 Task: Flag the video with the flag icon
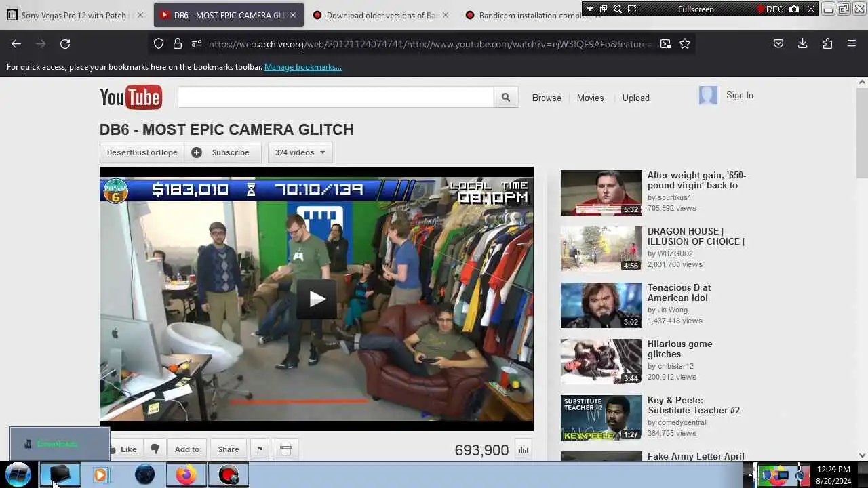259,449
